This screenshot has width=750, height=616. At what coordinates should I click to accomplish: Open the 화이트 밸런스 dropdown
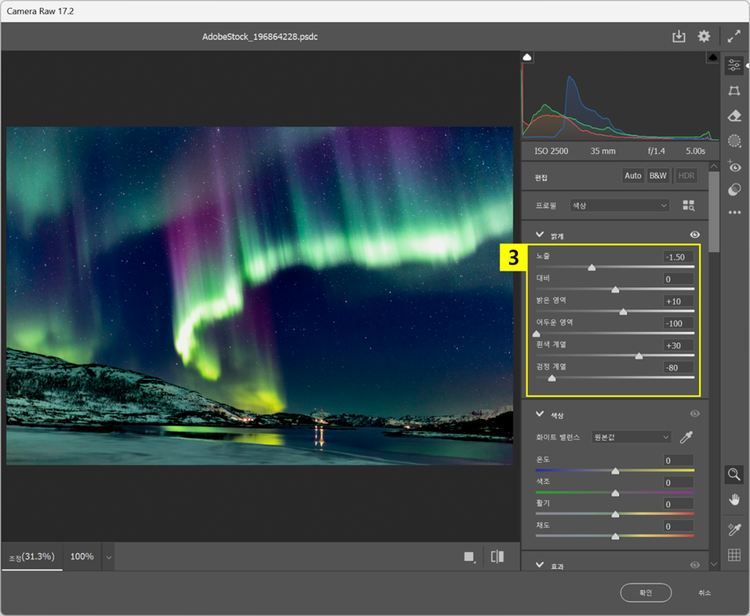pos(630,437)
